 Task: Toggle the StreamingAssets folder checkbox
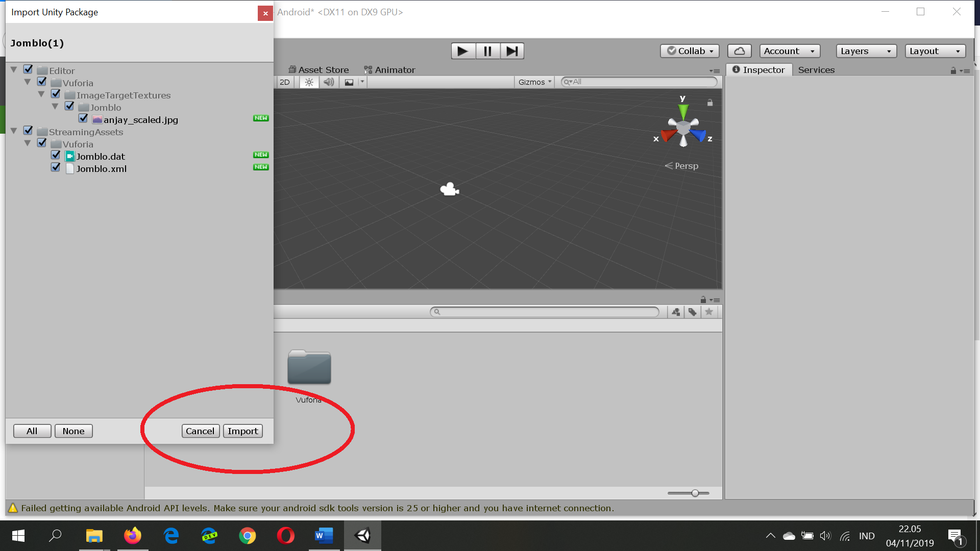point(28,131)
